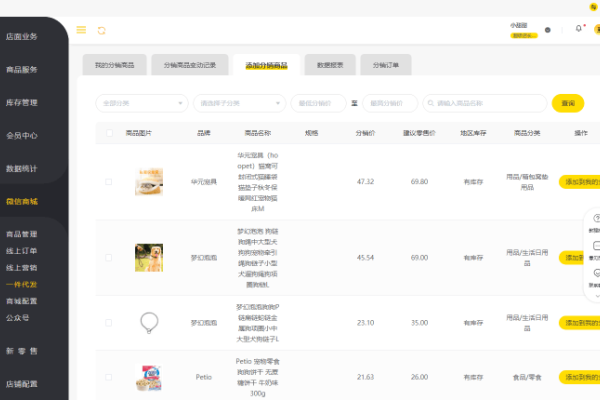
Task: Click the 47.32 distribution price cell
Action: coord(365,181)
